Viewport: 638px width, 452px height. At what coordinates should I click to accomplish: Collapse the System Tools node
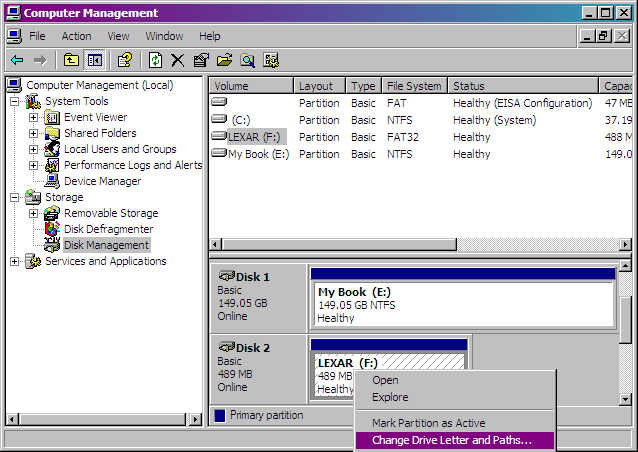pyautogui.click(x=15, y=101)
